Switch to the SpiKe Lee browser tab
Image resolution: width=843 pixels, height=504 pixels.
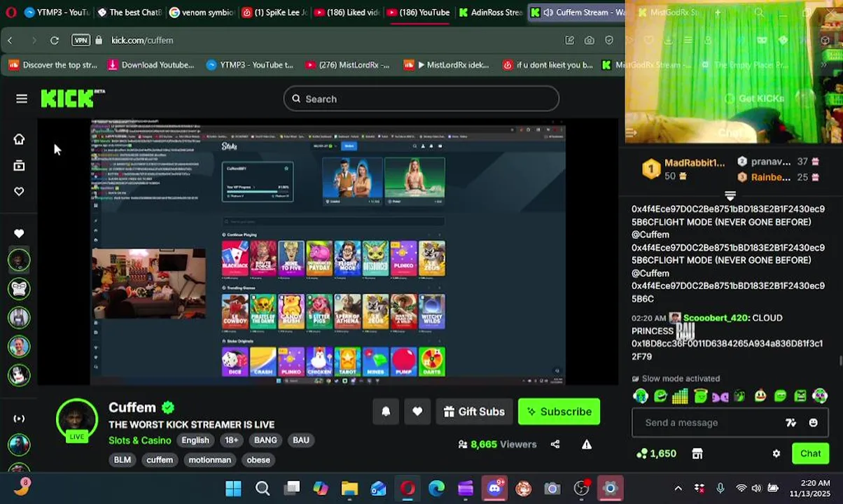coord(274,13)
